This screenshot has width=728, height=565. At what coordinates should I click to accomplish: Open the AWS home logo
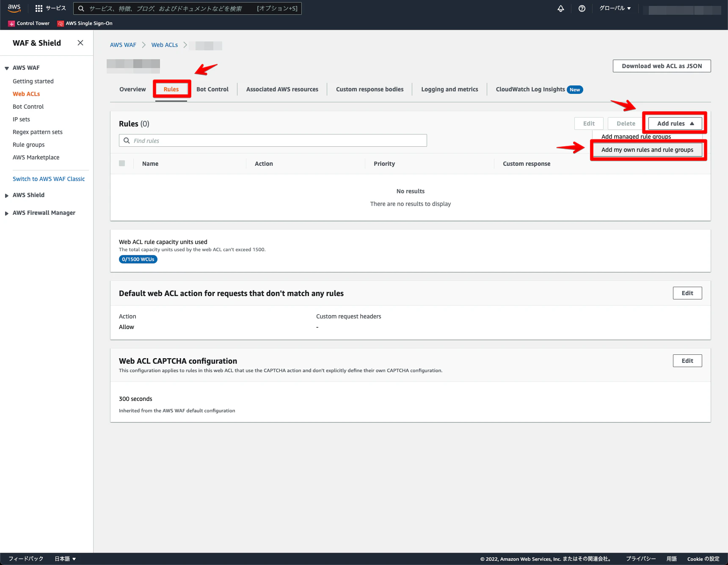click(x=14, y=8)
